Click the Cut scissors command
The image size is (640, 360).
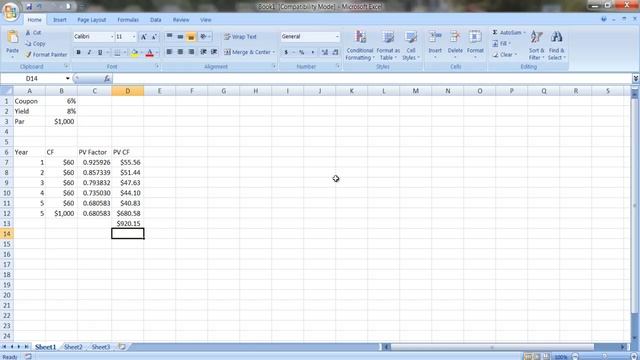33,33
